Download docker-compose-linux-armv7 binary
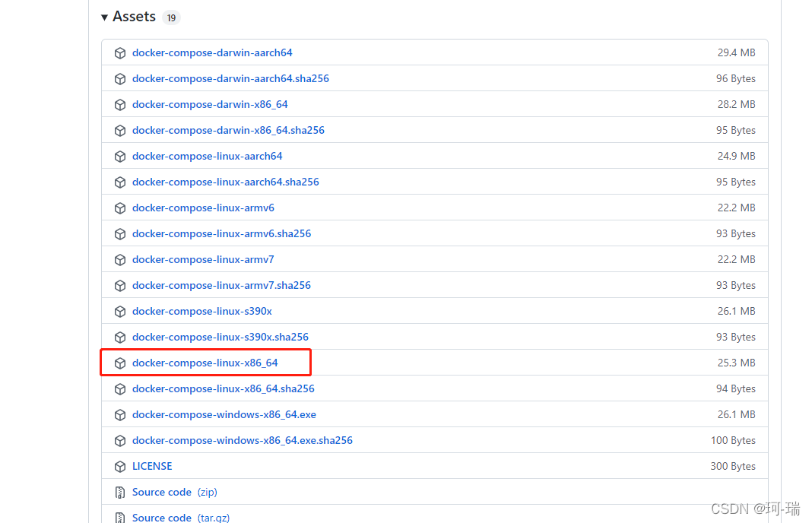The image size is (812, 523). pyautogui.click(x=203, y=259)
